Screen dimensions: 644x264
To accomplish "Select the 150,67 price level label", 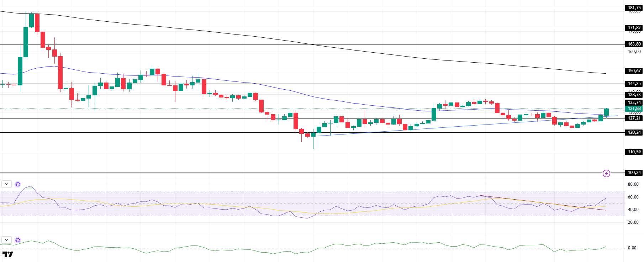I will tap(634, 71).
